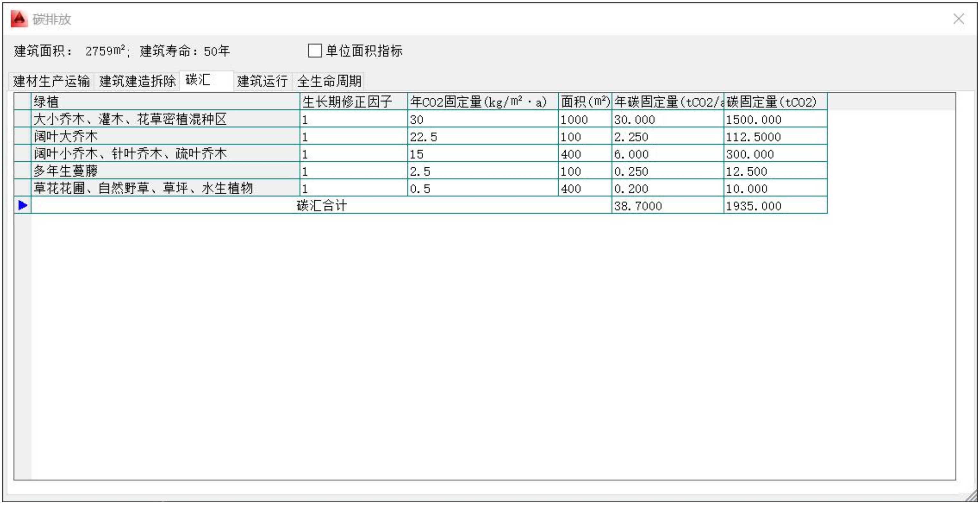Click the AutoCAD app icon in title bar

coord(19,19)
